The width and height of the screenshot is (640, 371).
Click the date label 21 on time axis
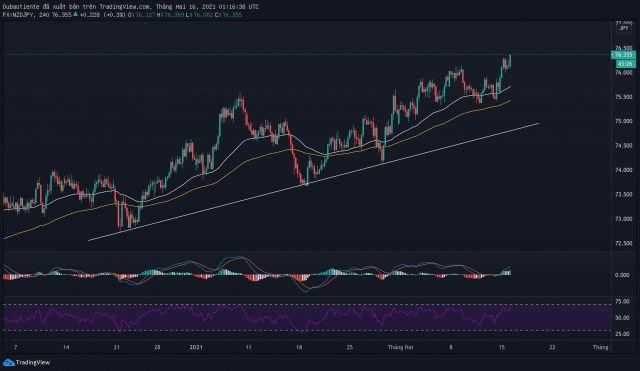tap(117, 347)
